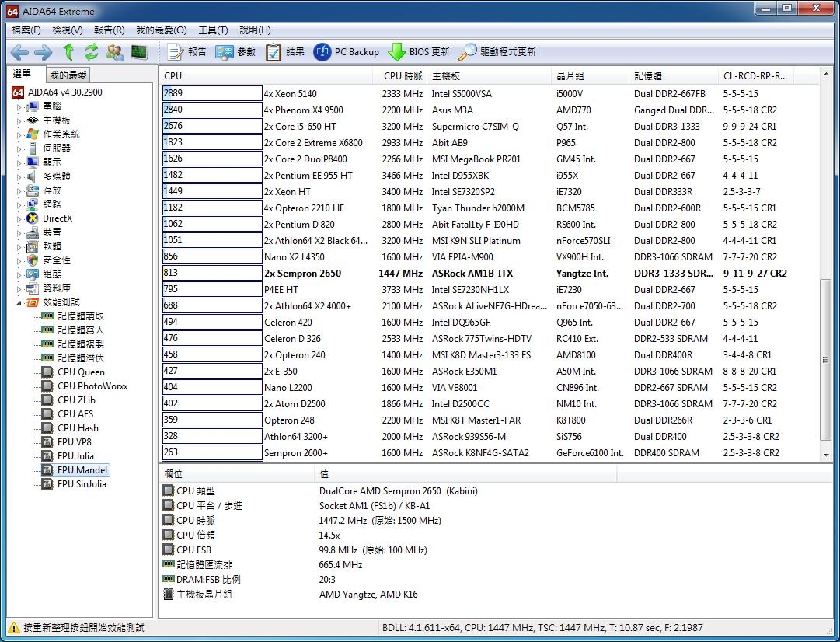This screenshot has width=840, height=642.
Task: Click the 欄位 details column header
Action: pos(236,474)
